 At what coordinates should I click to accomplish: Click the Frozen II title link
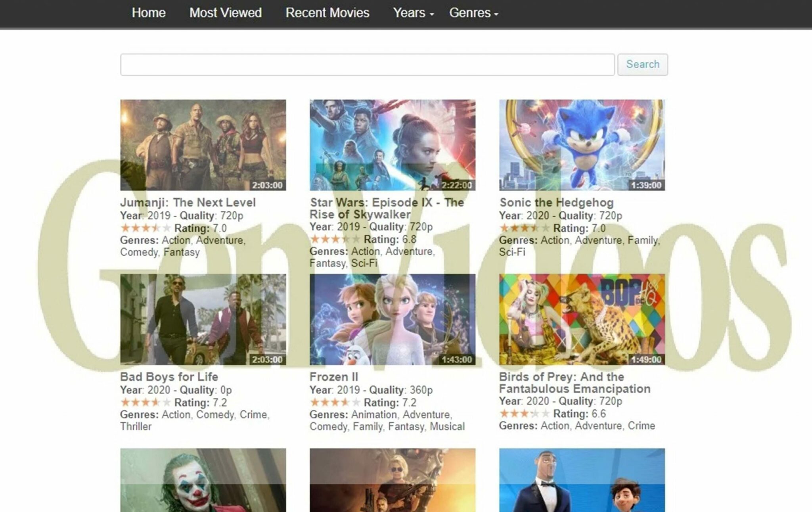[x=334, y=377]
